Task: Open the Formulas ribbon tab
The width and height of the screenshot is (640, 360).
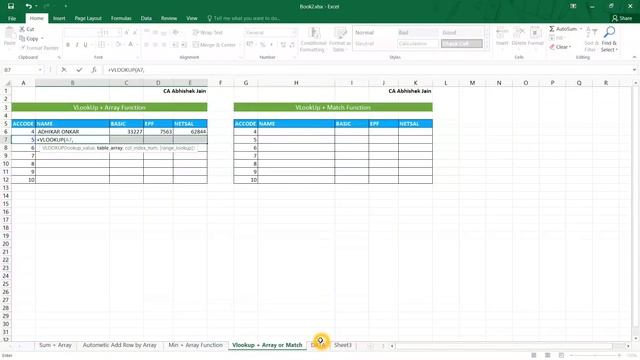Action: [121, 18]
